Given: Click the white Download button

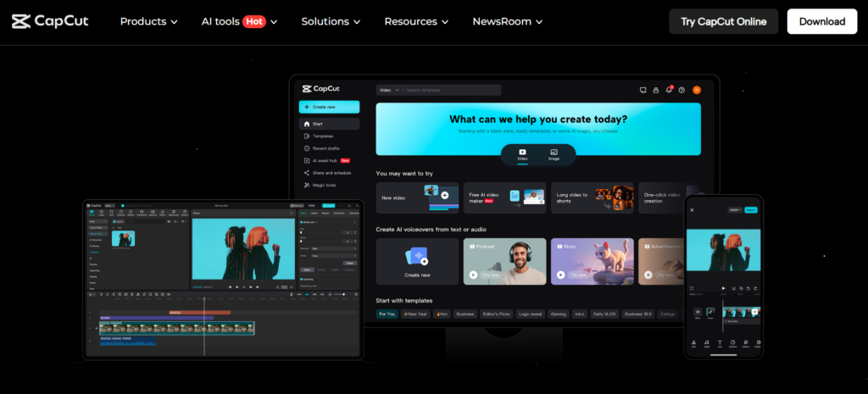Looking at the screenshot, I should [822, 21].
